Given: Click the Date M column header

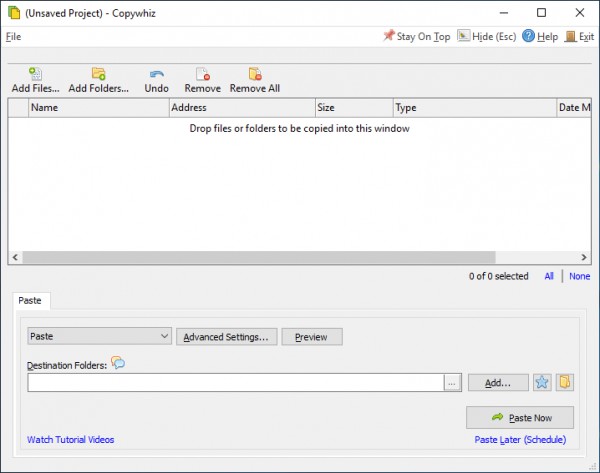Looking at the screenshot, I should tap(574, 108).
